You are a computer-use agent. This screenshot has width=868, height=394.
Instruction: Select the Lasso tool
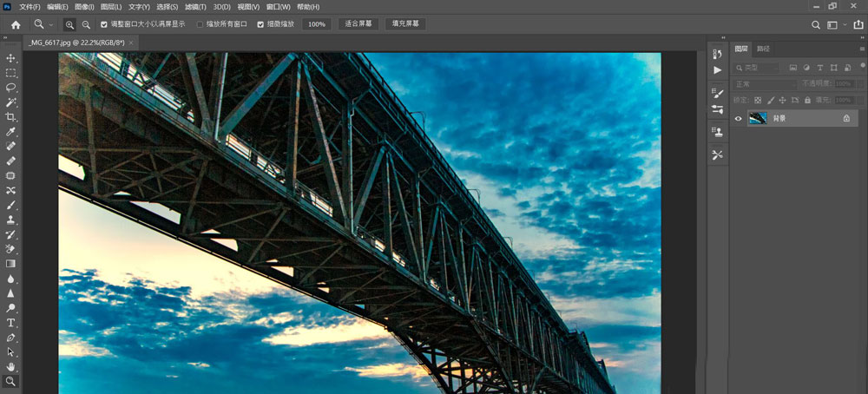(x=11, y=88)
